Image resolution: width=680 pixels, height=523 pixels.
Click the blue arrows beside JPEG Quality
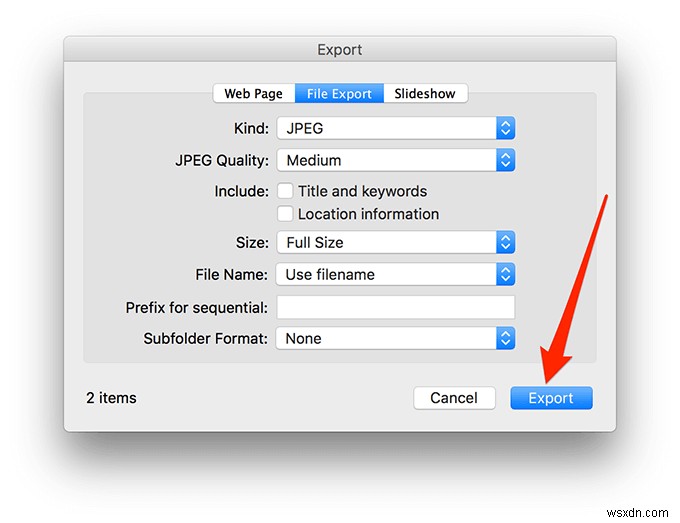tap(505, 160)
